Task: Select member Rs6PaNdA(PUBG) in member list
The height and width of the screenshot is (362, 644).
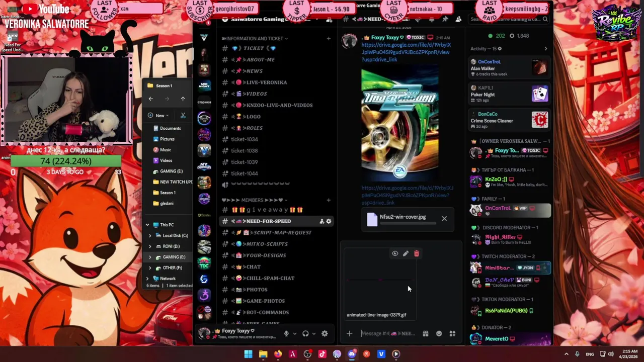Action: pyautogui.click(x=509, y=311)
